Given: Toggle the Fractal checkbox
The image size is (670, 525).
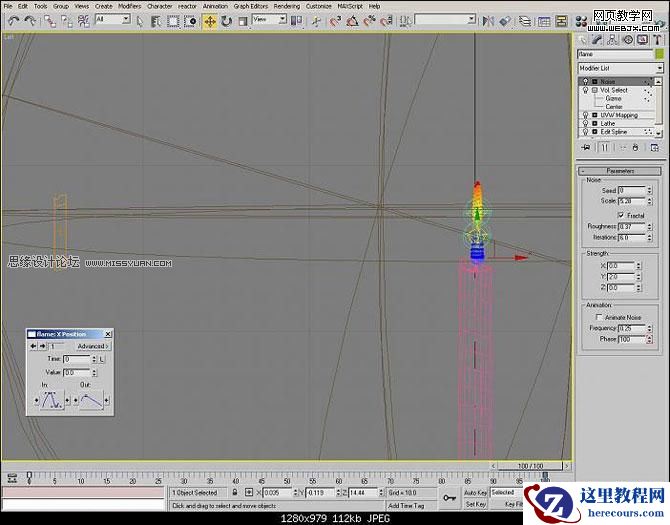Looking at the screenshot, I should (622, 215).
